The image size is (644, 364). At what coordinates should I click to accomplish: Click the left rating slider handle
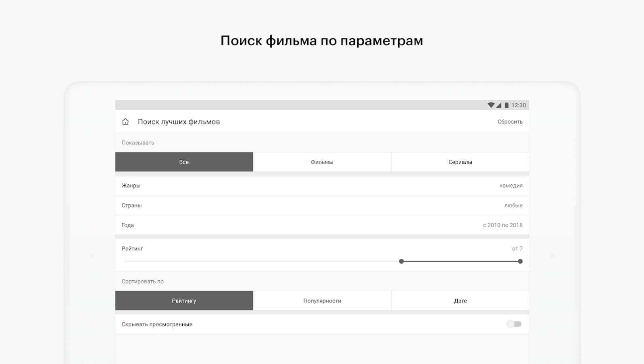coord(401,261)
